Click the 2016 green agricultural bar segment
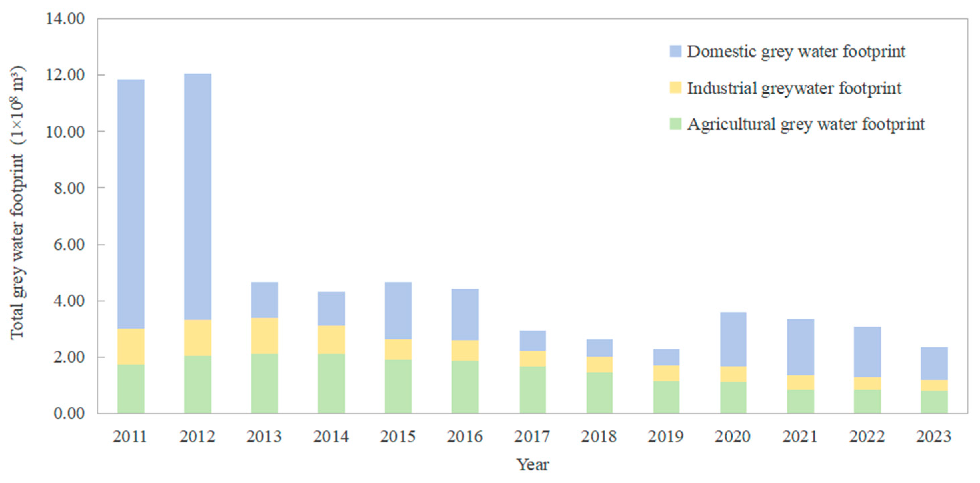 (465, 386)
